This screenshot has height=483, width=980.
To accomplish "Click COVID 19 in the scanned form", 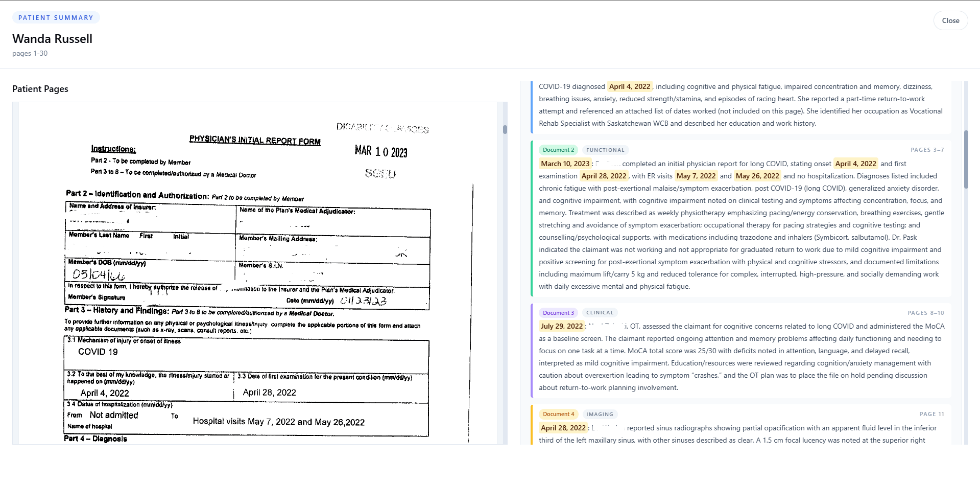I will 98,352.
